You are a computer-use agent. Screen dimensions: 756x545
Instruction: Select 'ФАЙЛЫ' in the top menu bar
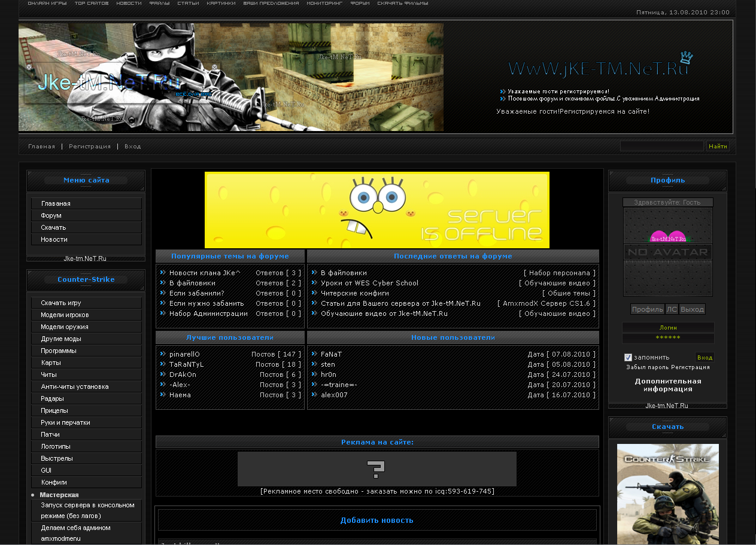[160, 4]
